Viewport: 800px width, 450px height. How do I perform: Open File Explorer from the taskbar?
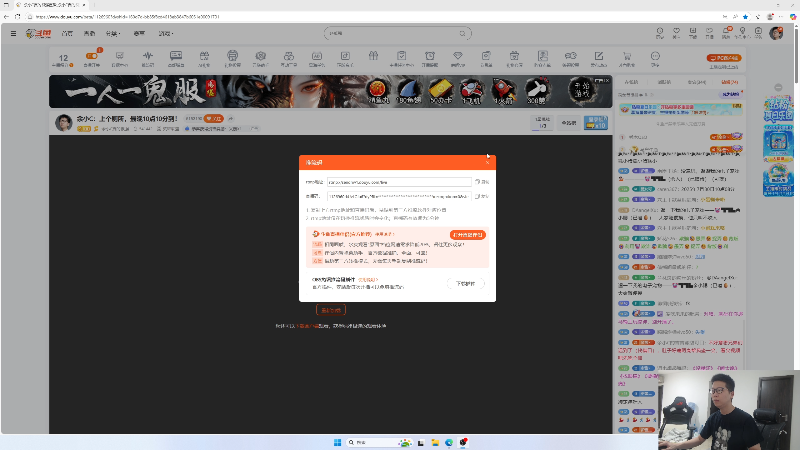(435, 442)
